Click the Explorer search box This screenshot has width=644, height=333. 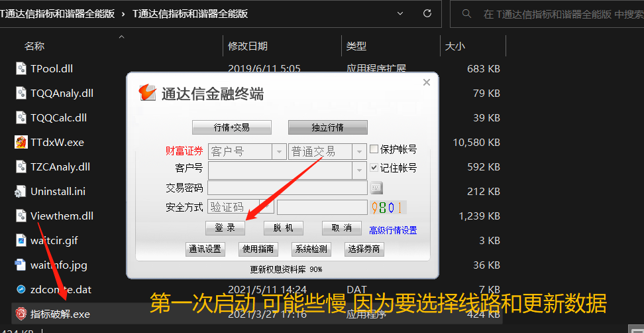547,14
